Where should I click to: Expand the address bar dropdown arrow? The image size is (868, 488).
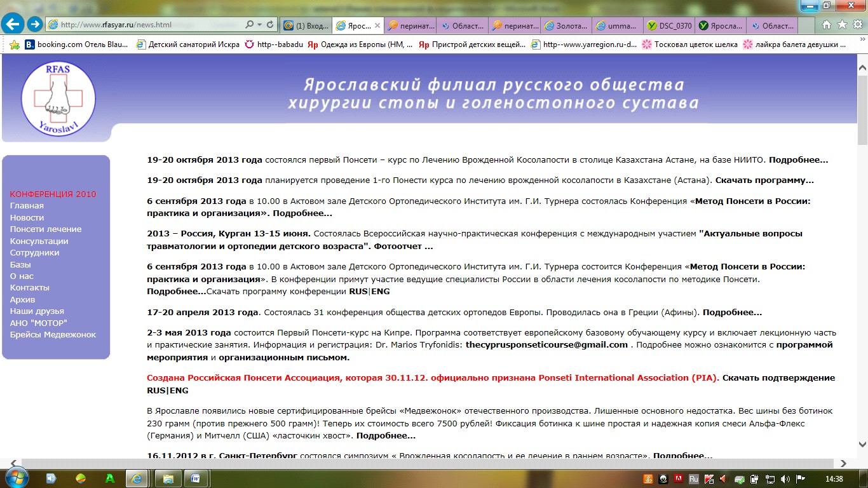[x=259, y=25]
